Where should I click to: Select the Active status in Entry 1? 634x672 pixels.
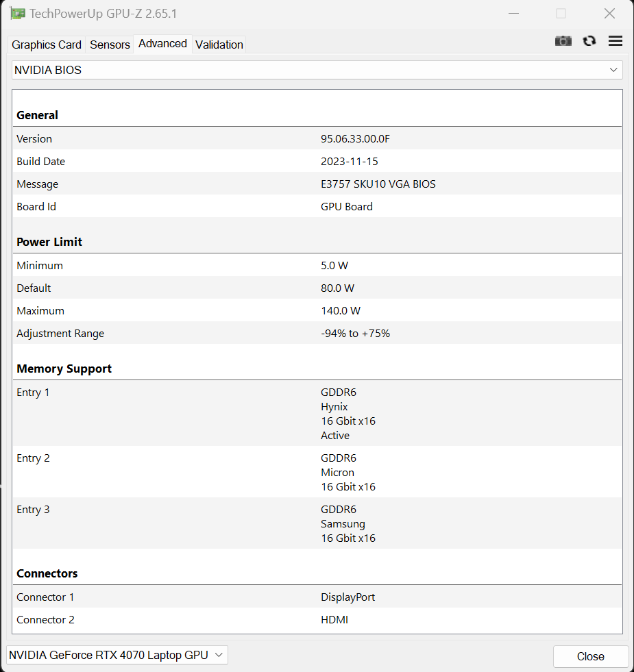[x=335, y=436]
